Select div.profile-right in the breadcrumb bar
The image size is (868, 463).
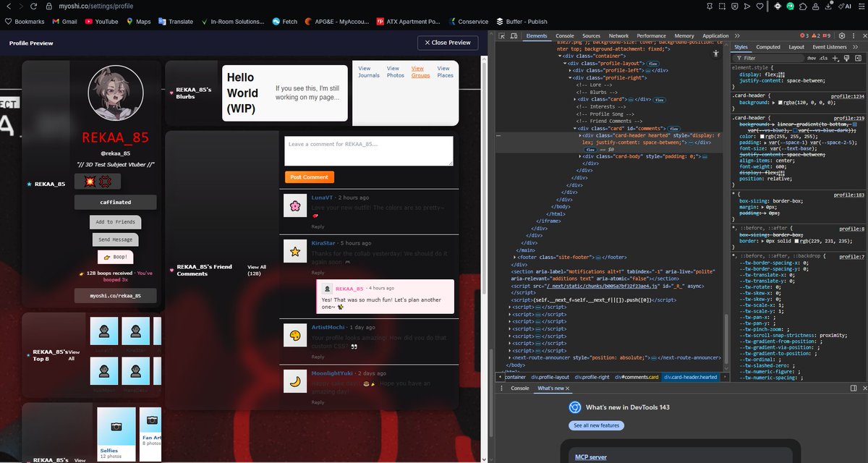[x=592, y=377]
